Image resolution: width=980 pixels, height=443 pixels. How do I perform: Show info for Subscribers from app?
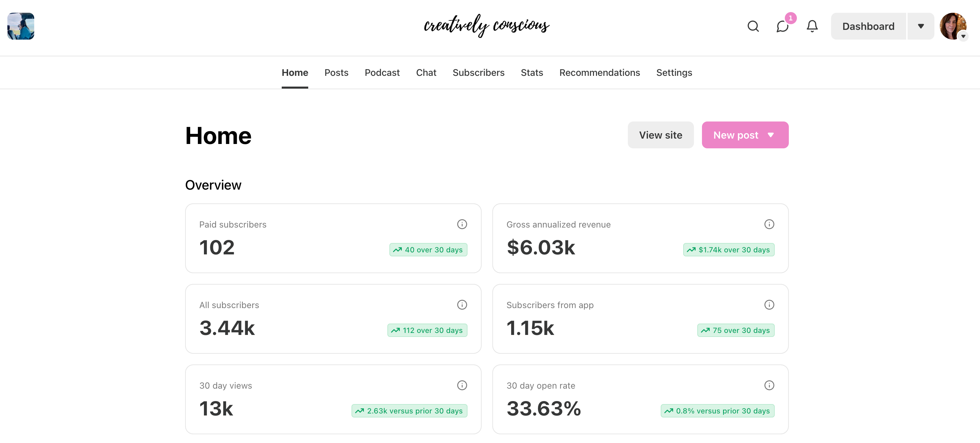769,305
